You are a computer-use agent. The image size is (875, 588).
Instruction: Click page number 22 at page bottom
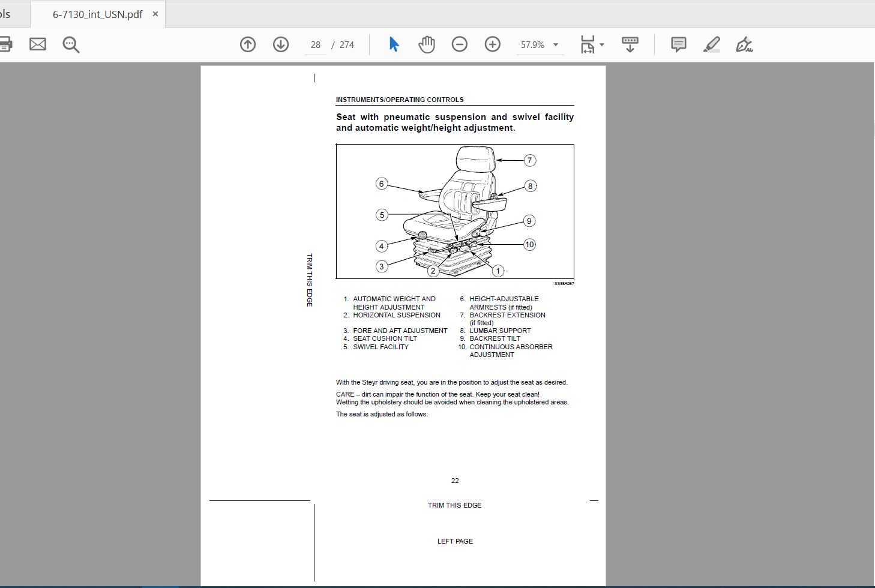click(x=455, y=481)
